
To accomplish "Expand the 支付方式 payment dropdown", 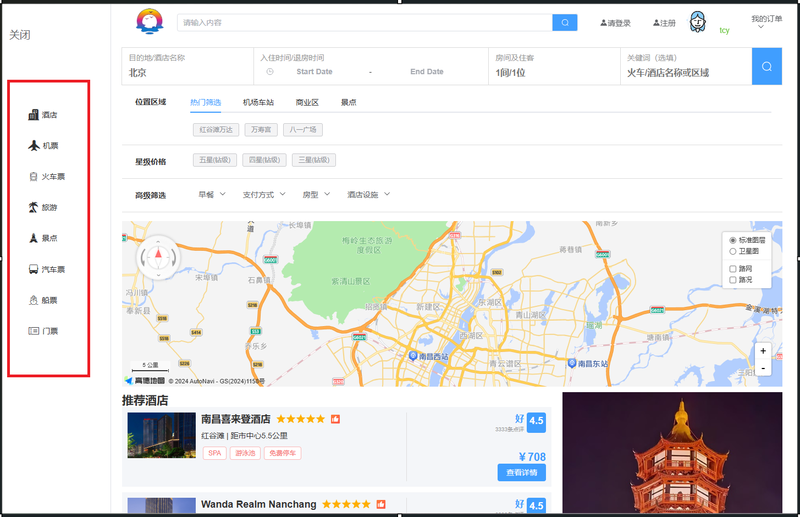I will pos(264,194).
